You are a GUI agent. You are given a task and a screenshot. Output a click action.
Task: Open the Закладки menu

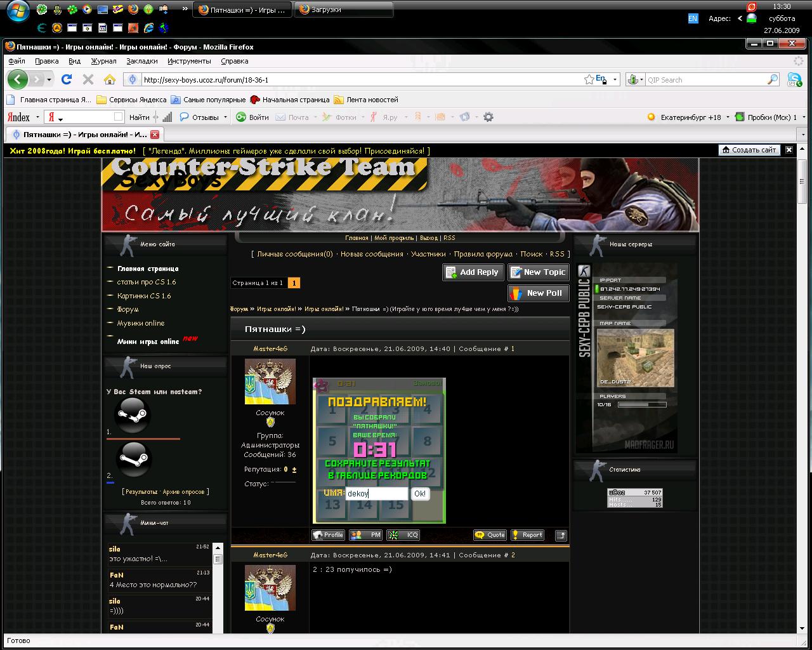[142, 61]
